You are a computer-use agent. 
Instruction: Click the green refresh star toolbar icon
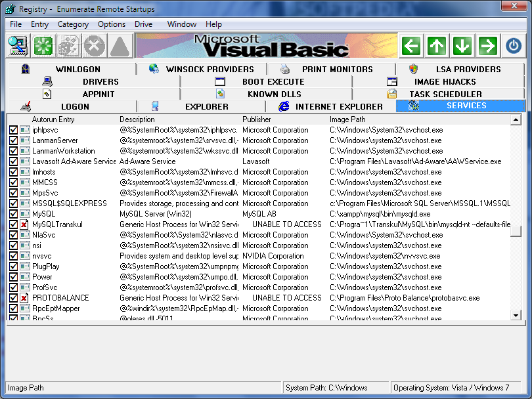tap(43, 46)
